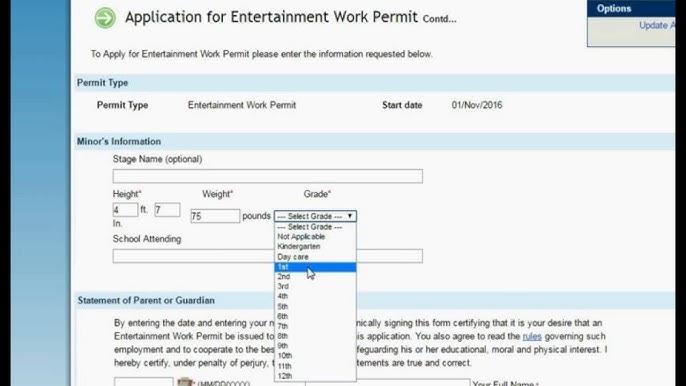Select '10th' grade option
The height and width of the screenshot is (386, 686).
click(315, 356)
